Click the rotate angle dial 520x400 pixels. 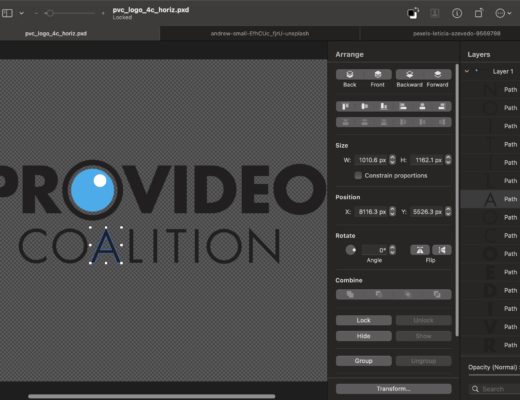pos(350,250)
